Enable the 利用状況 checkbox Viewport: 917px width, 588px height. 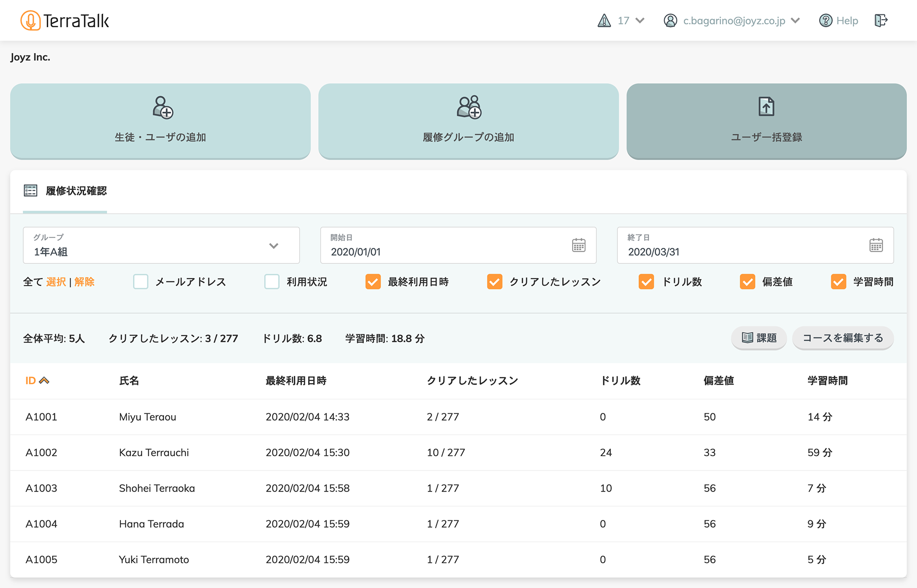tap(272, 282)
